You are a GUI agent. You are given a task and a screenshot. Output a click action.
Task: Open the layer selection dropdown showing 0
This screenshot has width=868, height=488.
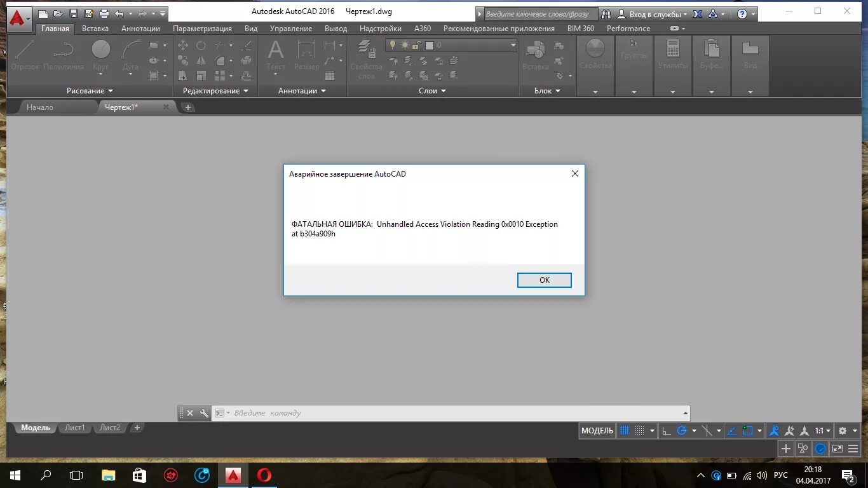[452, 45]
